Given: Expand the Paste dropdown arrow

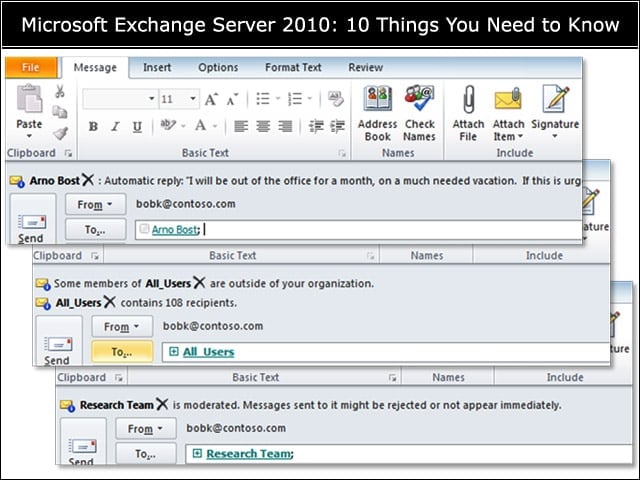Looking at the screenshot, I should (29, 136).
